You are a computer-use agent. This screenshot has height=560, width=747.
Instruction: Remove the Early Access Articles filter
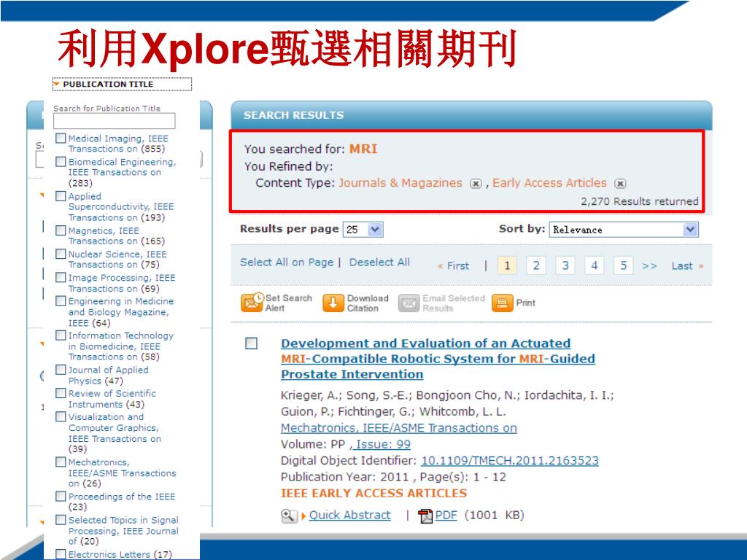(x=620, y=184)
